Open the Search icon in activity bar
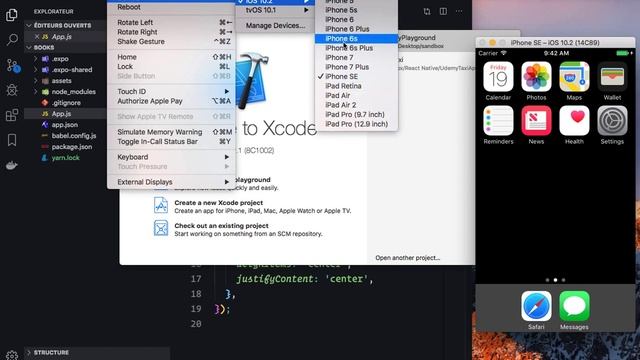The image size is (640, 360). pyautogui.click(x=12, y=40)
